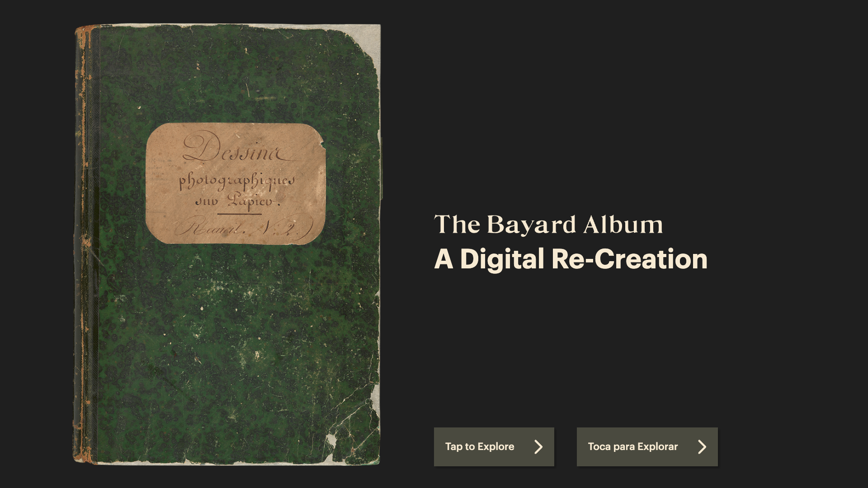This screenshot has height=488, width=868.
Task: Click the Tap to Explore button
Action: point(494,446)
